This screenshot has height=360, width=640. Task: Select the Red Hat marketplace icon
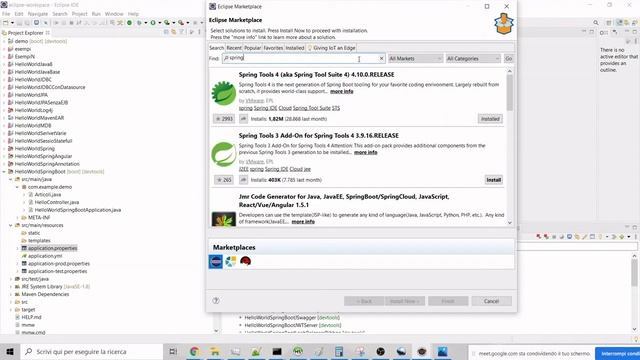coord(245,261)
